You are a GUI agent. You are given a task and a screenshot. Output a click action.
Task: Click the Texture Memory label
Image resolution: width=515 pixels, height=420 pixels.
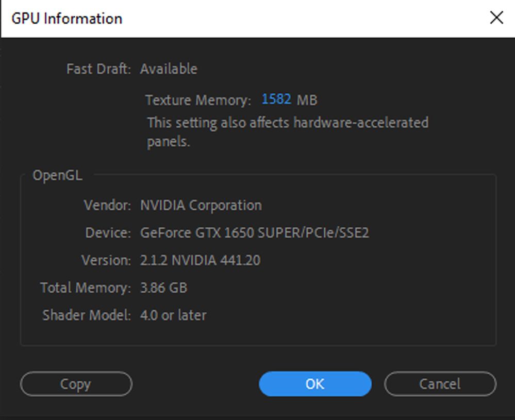pyautogui.click(x=198, y=100)
